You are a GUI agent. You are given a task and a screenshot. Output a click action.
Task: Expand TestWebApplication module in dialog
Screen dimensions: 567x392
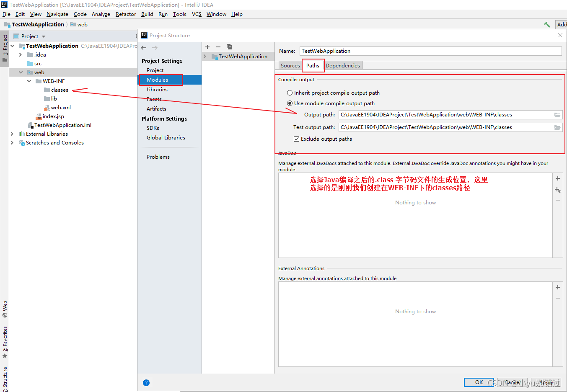click(205, 57)
